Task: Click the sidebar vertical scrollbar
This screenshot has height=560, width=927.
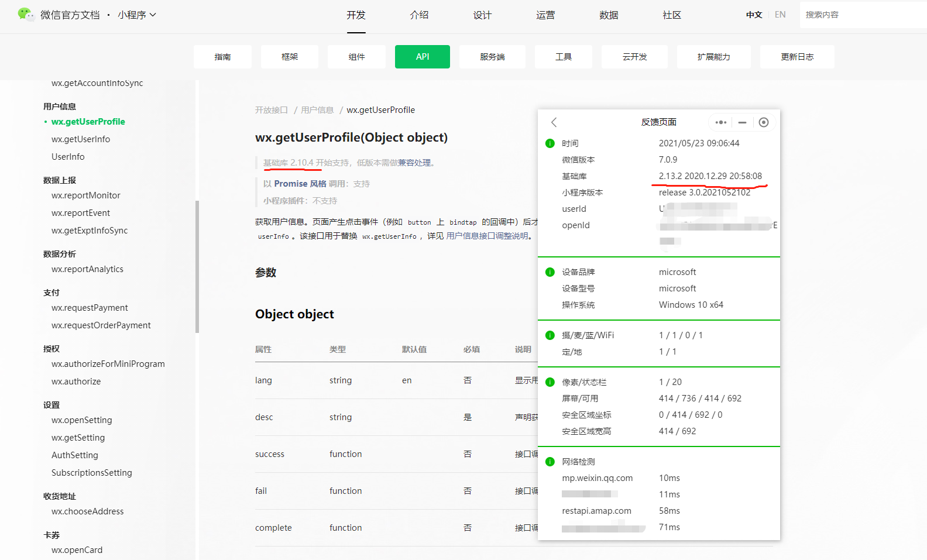Action: tap(197, 267)
